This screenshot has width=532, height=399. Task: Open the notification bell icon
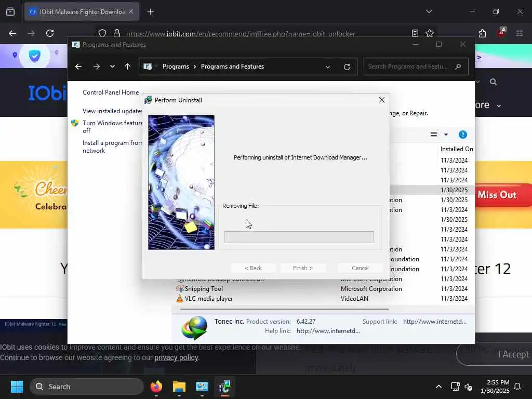pos(517,387)
